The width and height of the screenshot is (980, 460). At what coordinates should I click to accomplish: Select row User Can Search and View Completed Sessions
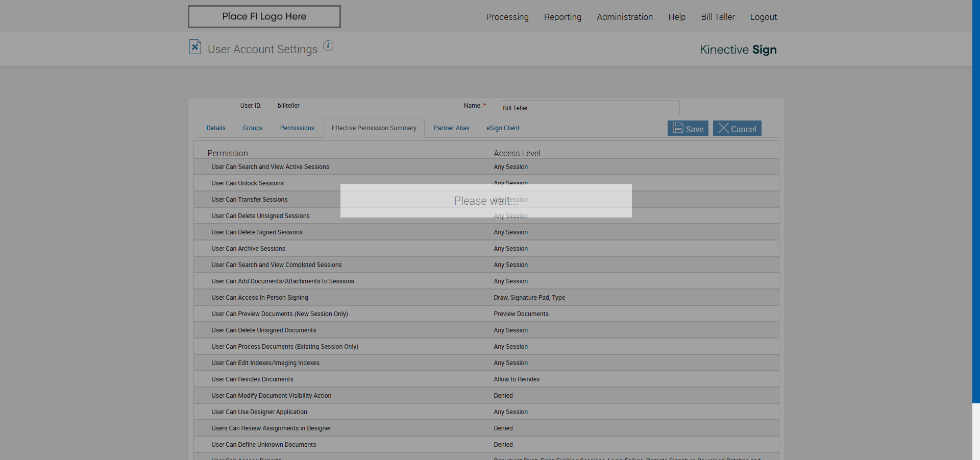coord(486,265)
